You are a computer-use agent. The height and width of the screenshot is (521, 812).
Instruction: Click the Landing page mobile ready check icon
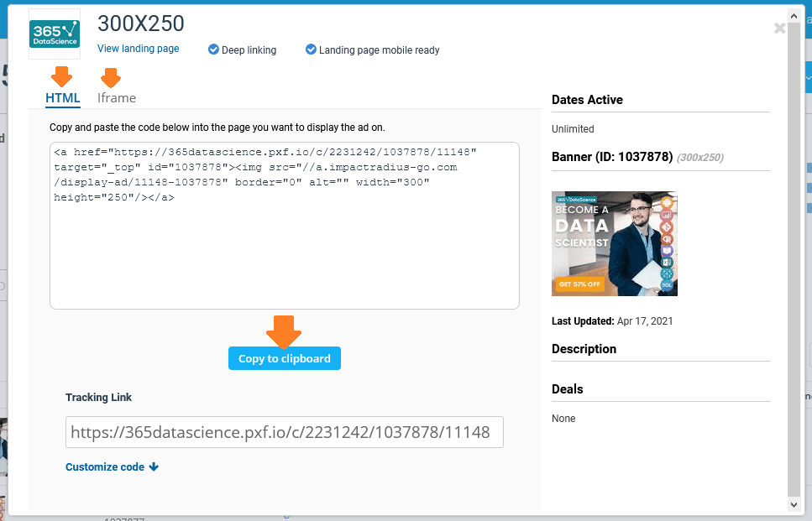click(311, 49)
